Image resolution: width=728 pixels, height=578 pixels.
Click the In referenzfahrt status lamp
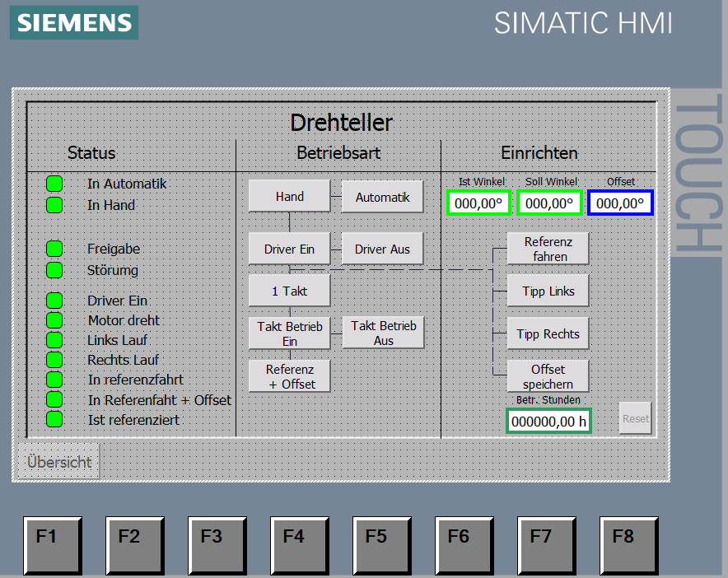(x=54, y=380)
